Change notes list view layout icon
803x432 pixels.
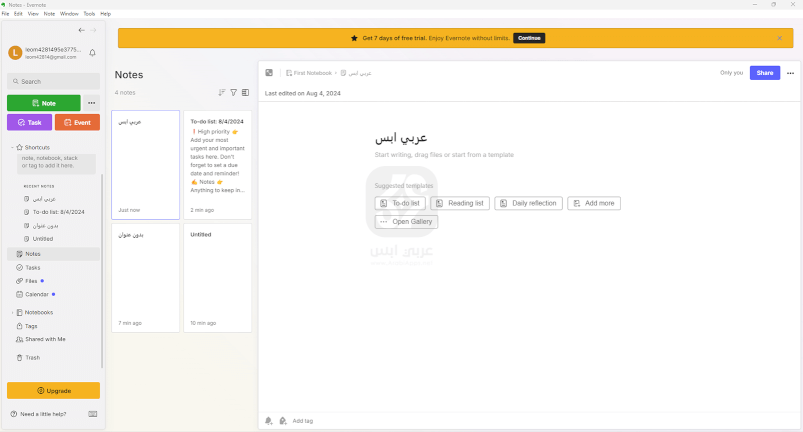click(245, 93)
